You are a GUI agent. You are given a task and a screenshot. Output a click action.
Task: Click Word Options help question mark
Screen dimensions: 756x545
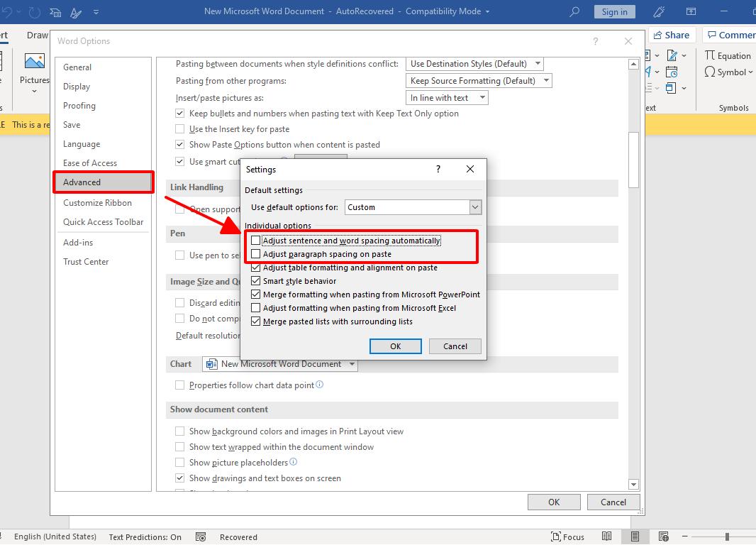[596, 41]
